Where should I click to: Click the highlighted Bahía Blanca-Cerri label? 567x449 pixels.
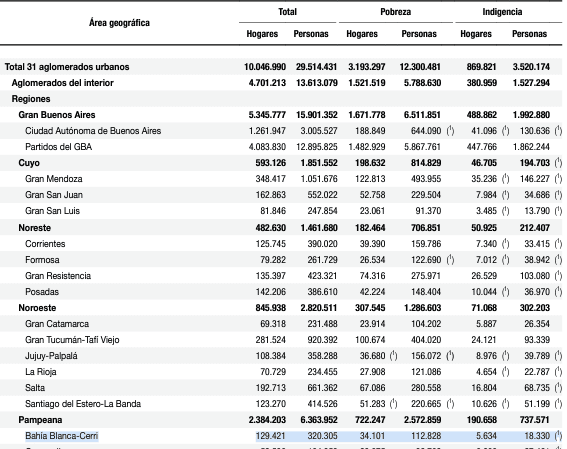61,436
